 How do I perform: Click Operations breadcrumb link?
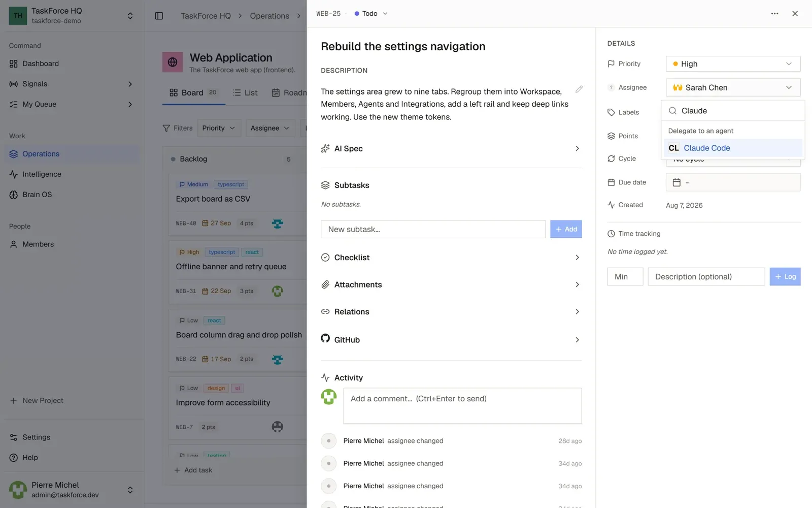(x=269, y=16)
